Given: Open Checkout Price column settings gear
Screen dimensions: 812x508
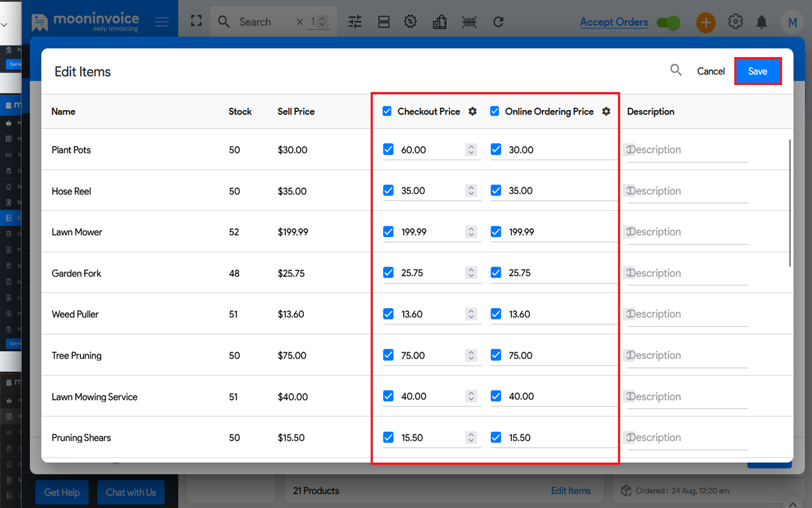Looking at the screenshot, I should point(473,111).
